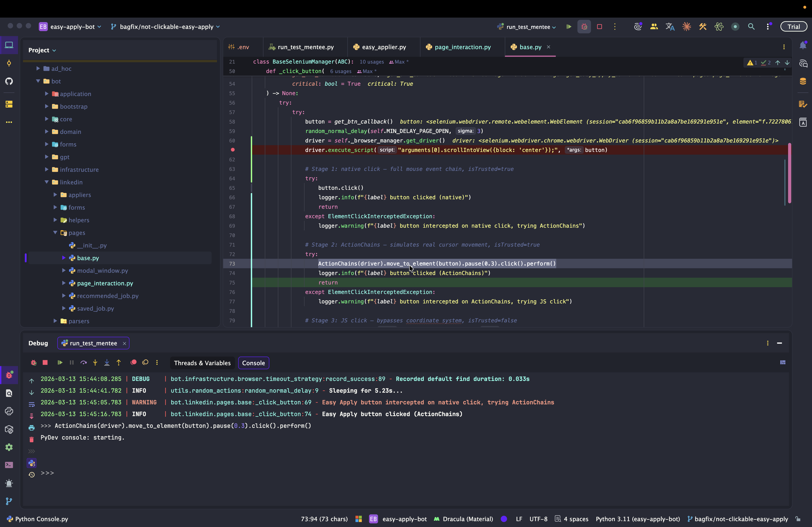The image size is (812, 527).
Task: Click the top toolbar Debug bug icon
Action: 584,27
